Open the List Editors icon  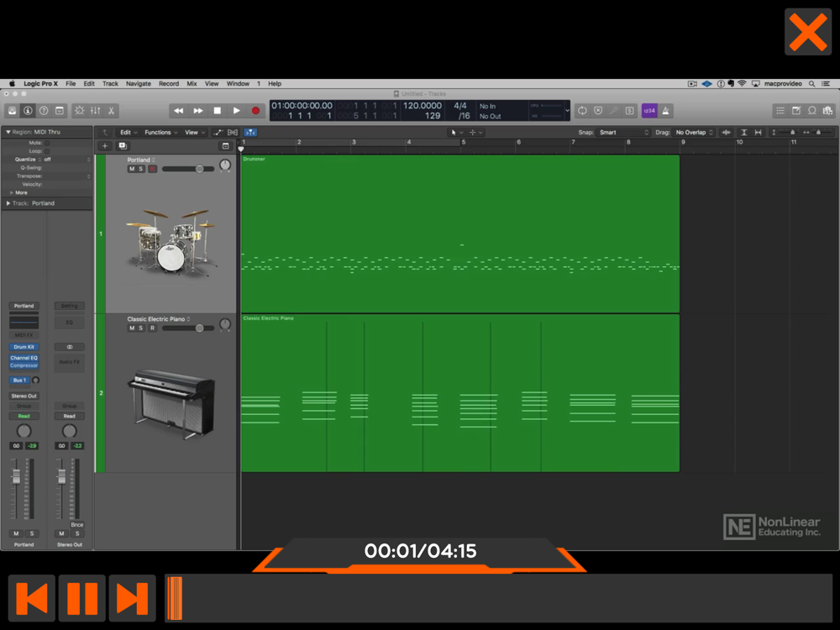pyautogui.click(x=780, y=111)
